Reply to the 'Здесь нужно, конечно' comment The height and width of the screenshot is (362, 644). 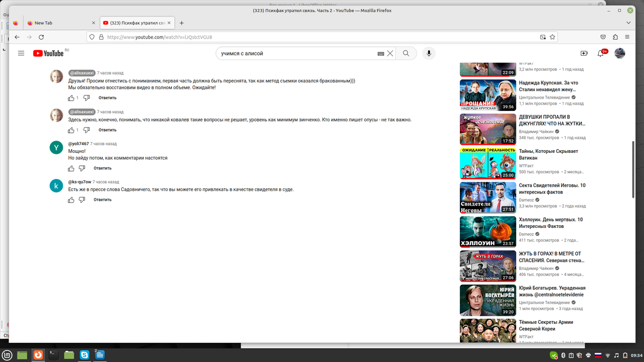107,130
